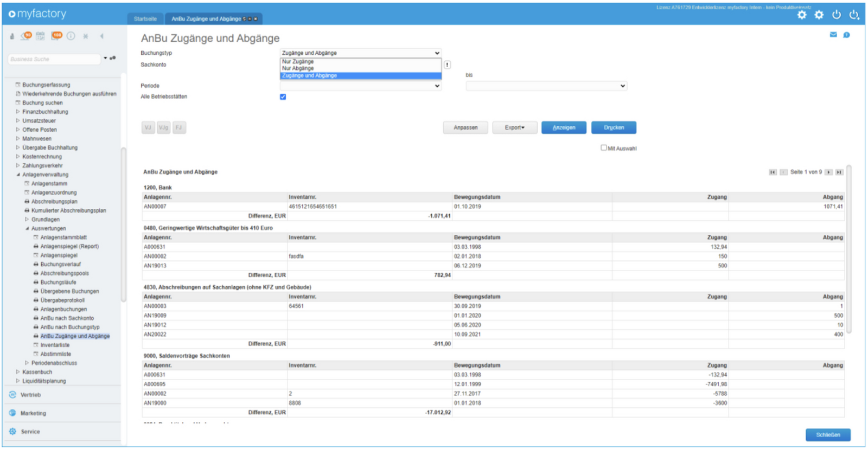The width and height of the screenshot is (868, 449).
Task: Open the help speech-bubble icon
Action: (846, 35)
